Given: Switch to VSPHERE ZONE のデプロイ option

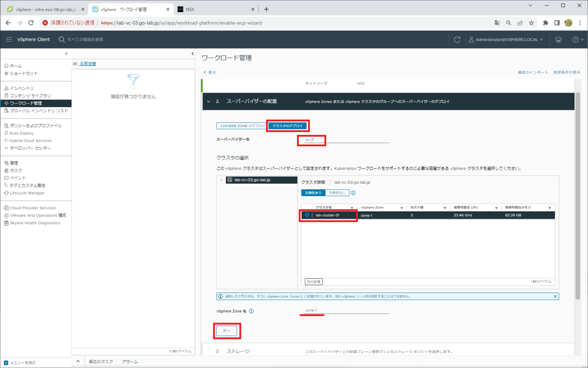Looking at the screenshot, I should [x=243, y=126].
